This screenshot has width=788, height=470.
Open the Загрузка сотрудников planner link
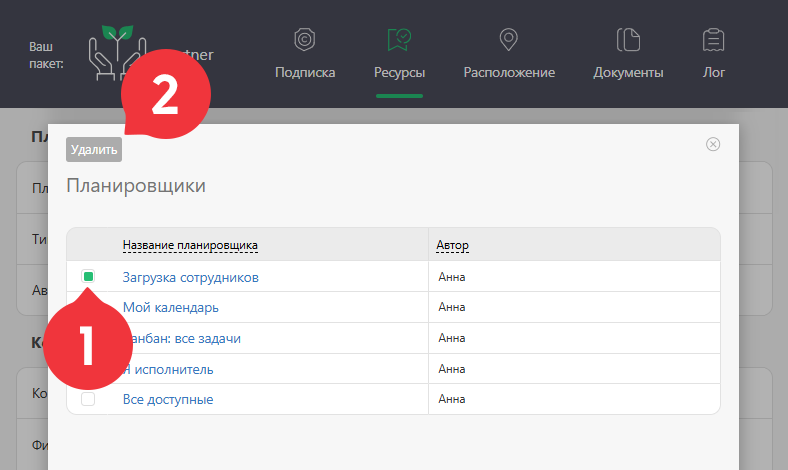pos(190,277)
